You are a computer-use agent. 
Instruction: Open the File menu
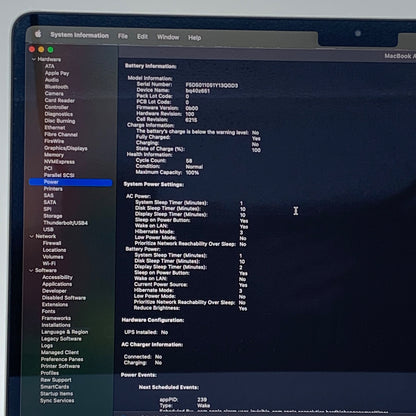click(123, 36)
